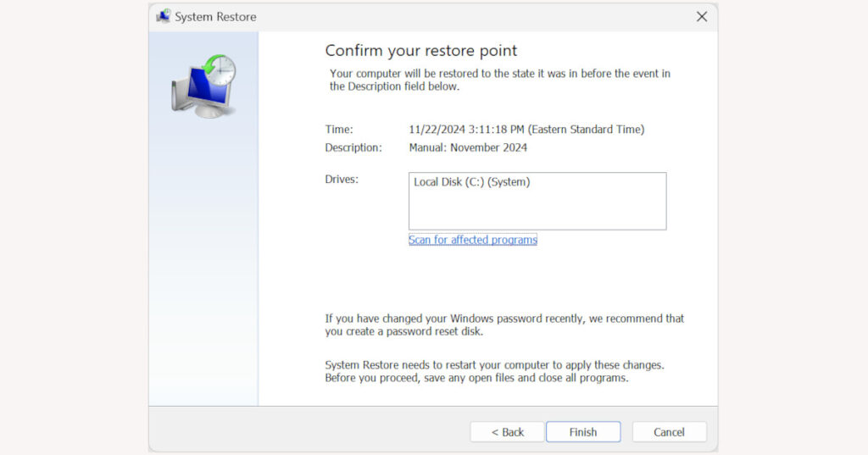Open the Scan for affected programs link
The image size is (868, 455).
[x=473, y=240]
